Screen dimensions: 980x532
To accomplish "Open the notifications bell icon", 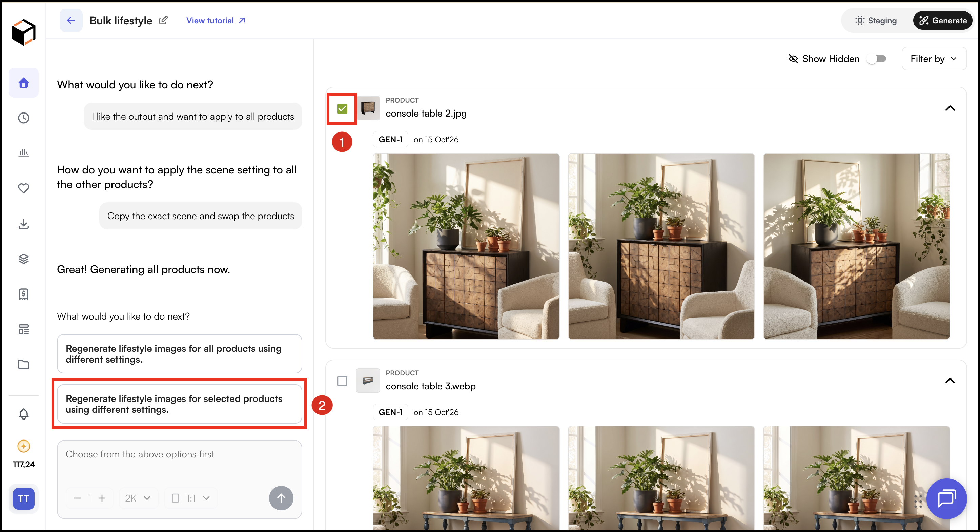I will pos(24,414).
